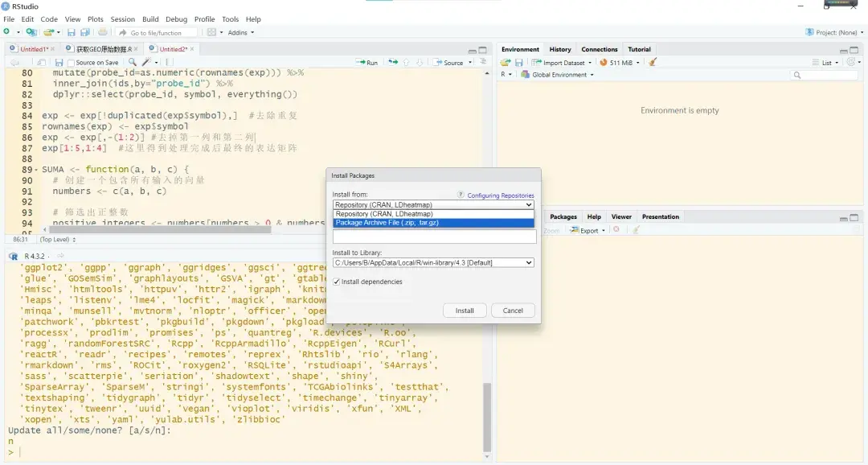Toggle the Source on Save checkbox
This screenshot has width=868, height=465.
tap(72, 63)
